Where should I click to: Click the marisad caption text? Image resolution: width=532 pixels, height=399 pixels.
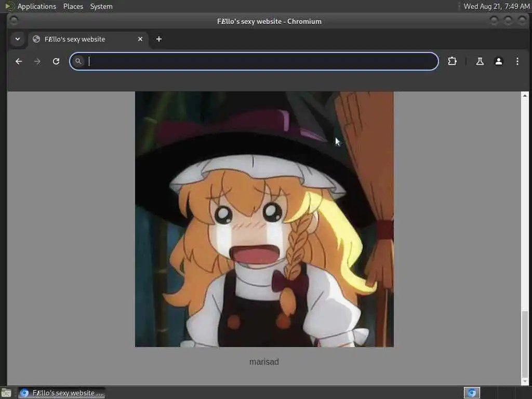(x=264, y=362)
